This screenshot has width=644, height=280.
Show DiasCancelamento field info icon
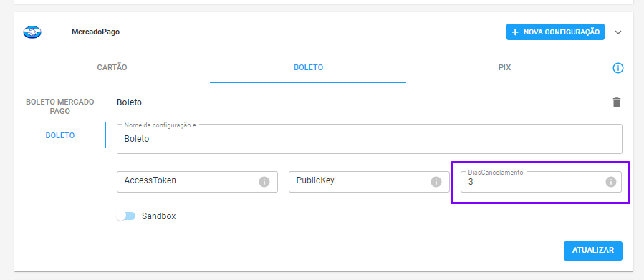(x=611, y=182)
